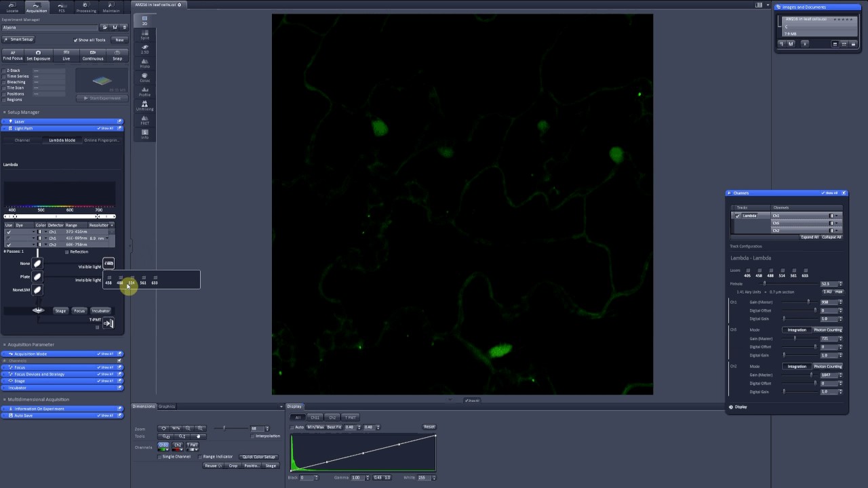
Task: Select the hand pan tool
Action: 199,436
